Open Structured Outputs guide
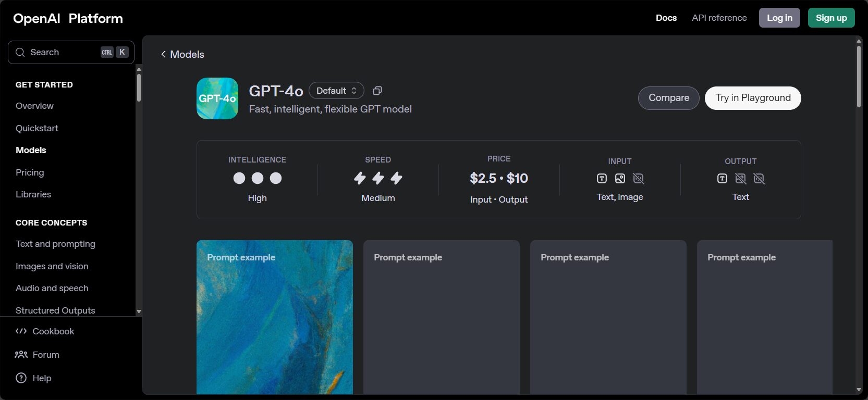The height and width of the screenshot is (400, 868). click(55, 310)
